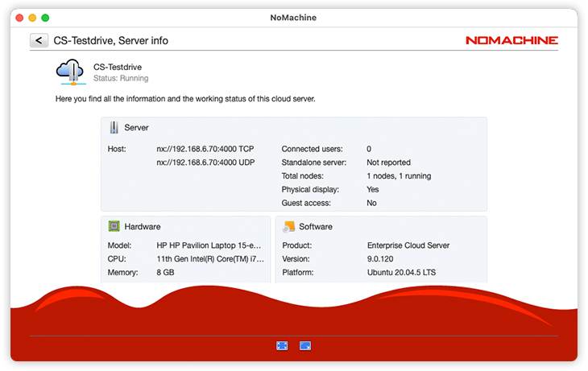
Task: Close the NoMachine window
Action: click(x=19, y=18)
